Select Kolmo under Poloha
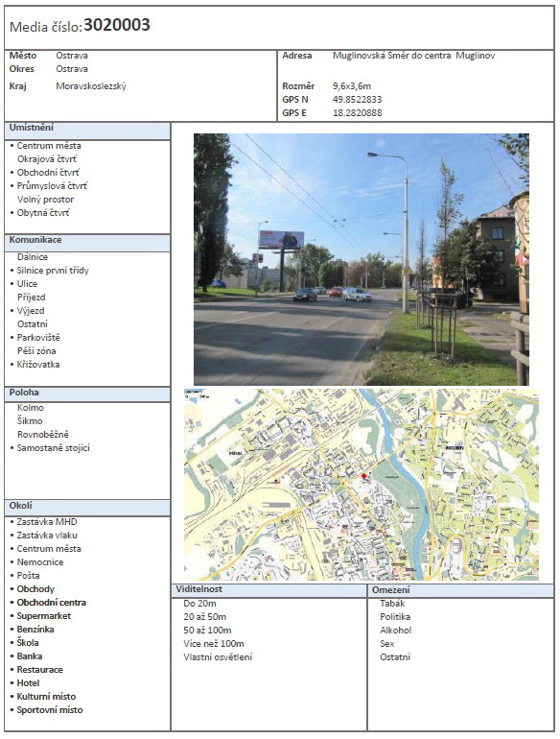 click(x=30, y=408)
